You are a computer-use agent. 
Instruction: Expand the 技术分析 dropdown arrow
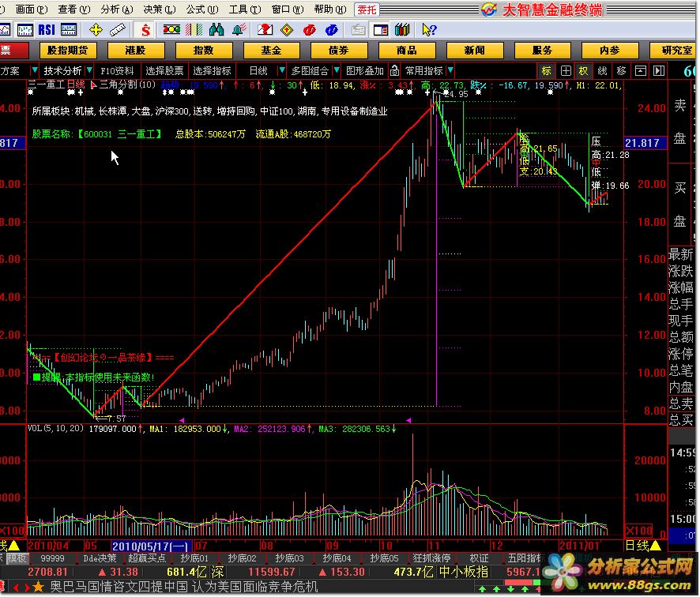[89, 70]
